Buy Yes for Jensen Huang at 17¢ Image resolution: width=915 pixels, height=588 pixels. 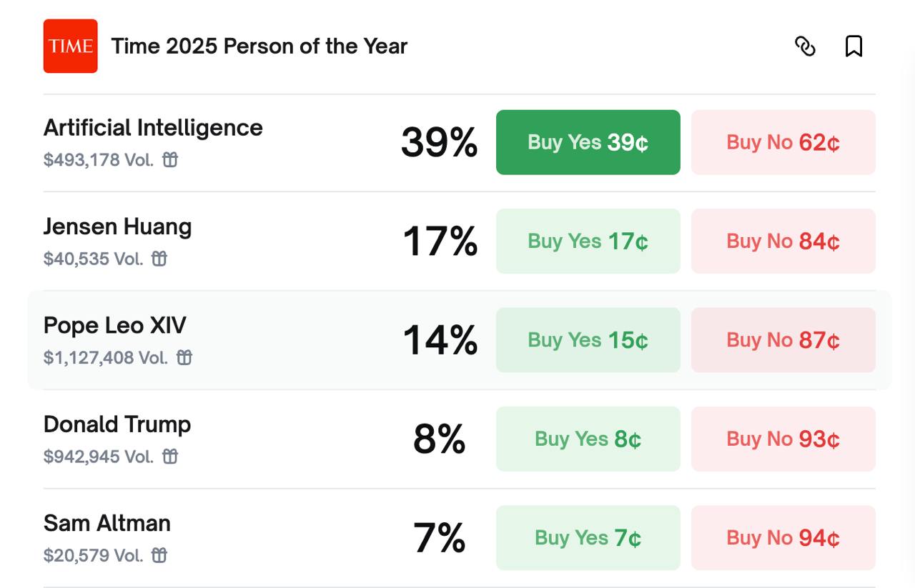click(x=588, y=241)
